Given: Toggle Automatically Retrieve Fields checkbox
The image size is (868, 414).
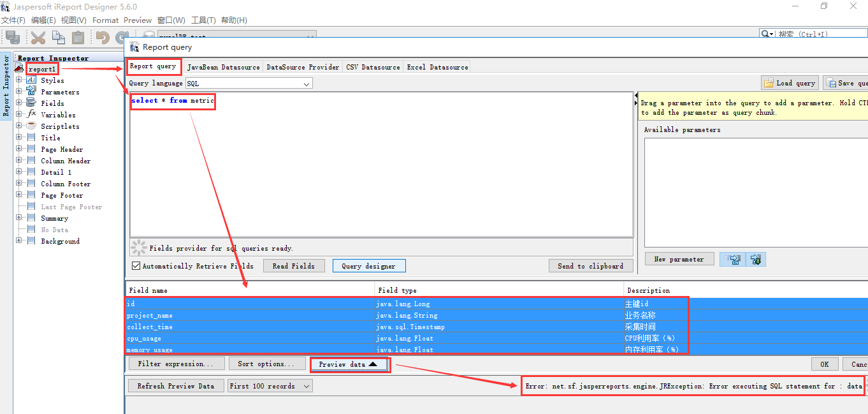Looking at the screenshot, I should click(136, 266).
